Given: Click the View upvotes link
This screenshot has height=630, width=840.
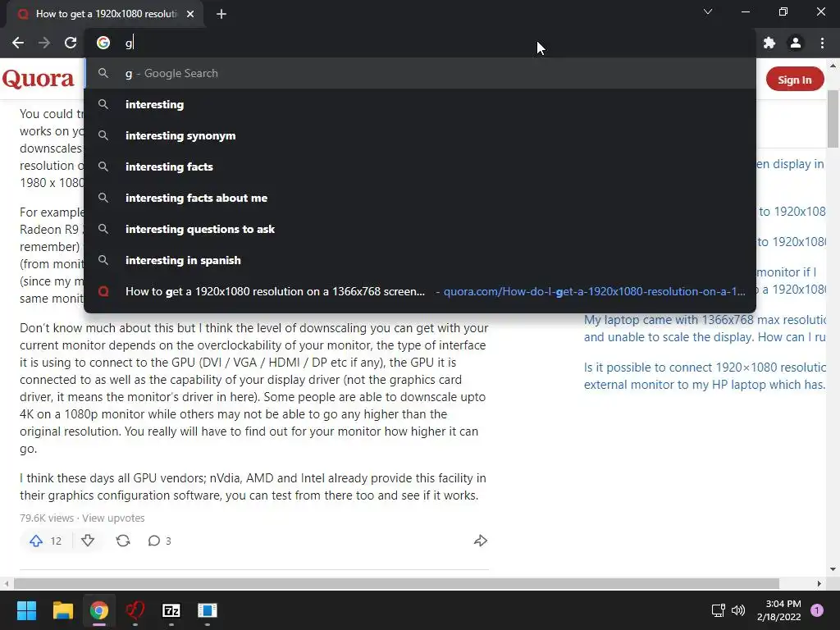Looking at the screenshot, I should [113, 518].
